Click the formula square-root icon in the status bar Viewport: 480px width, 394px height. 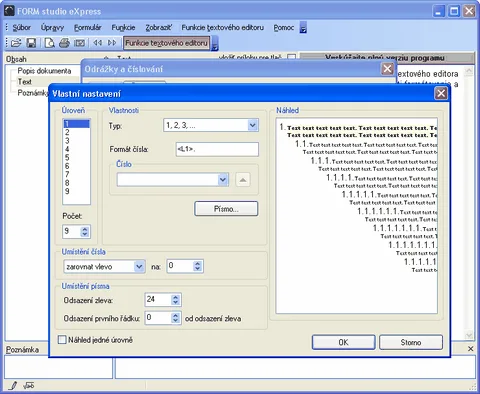[29, 386]
